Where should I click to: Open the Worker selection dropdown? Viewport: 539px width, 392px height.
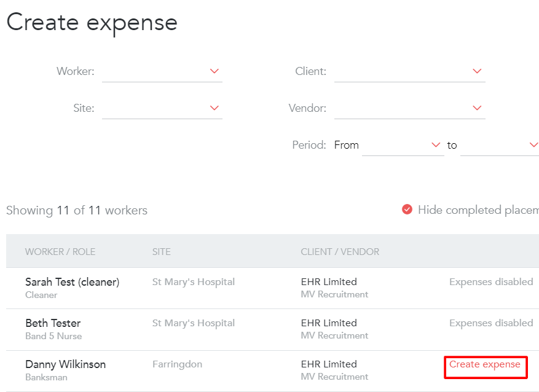pyautogui.click(x=162, y=71)
